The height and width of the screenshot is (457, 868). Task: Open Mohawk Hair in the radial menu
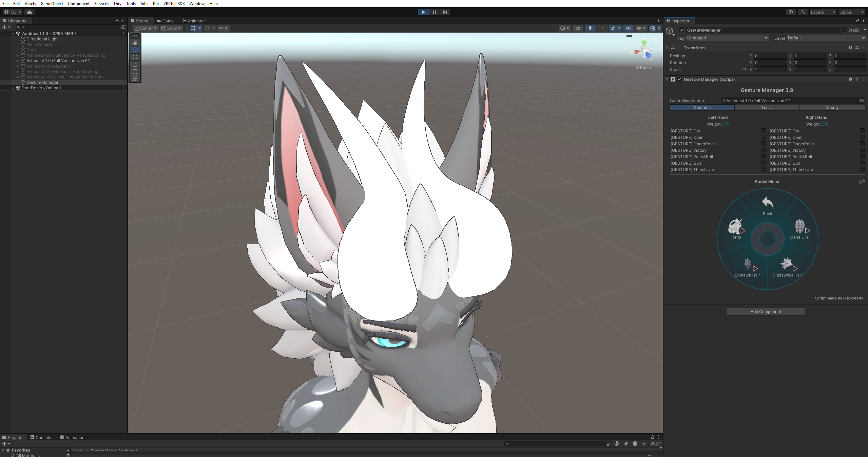748,268
